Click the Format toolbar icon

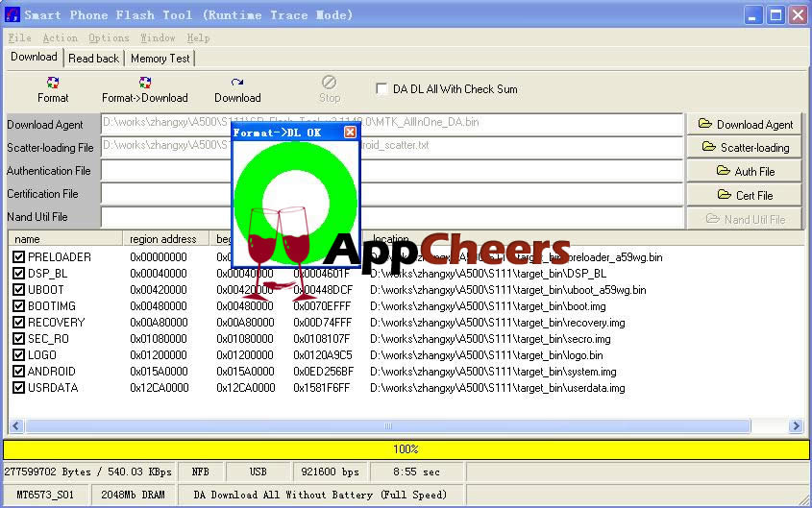53,83
